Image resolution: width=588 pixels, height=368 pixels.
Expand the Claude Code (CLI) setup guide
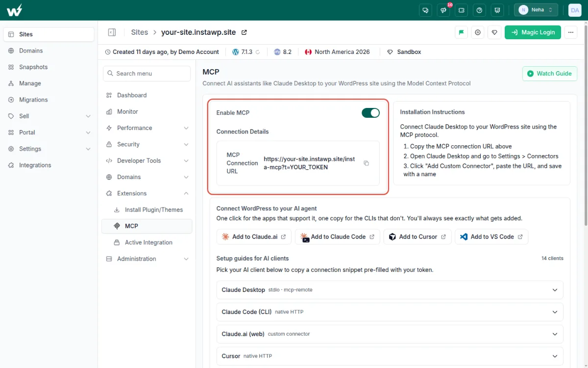pyautogui.click(x=390, y=312)
